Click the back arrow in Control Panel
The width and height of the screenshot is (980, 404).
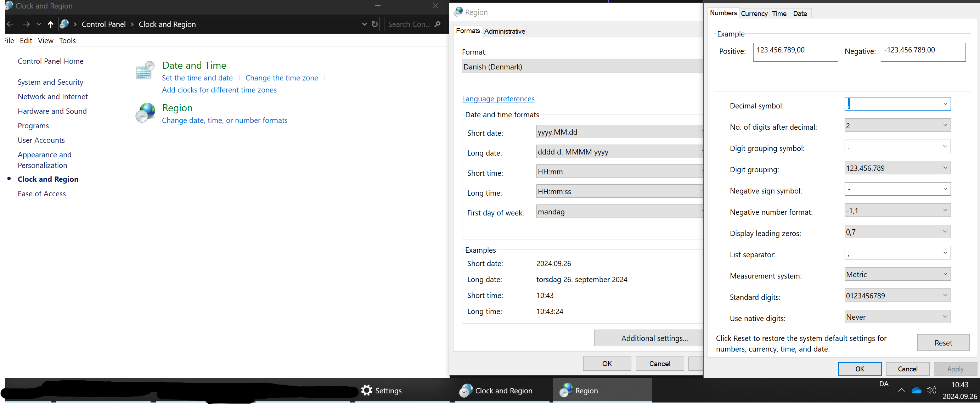coord(10,24)
